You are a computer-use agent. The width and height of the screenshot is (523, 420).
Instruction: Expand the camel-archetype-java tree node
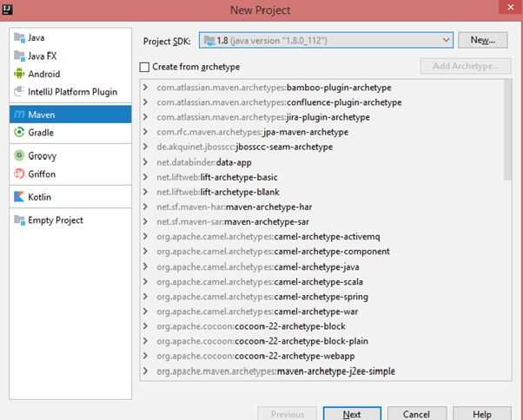[145, 266]
